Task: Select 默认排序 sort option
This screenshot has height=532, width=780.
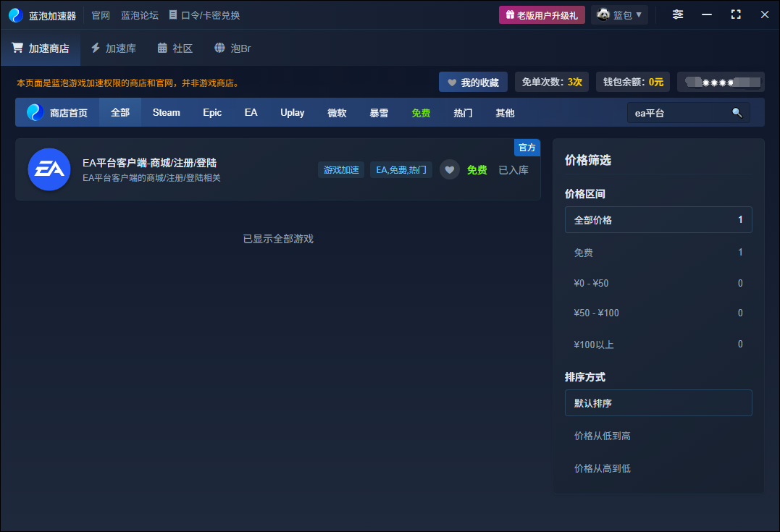Action: coord(658,402)
